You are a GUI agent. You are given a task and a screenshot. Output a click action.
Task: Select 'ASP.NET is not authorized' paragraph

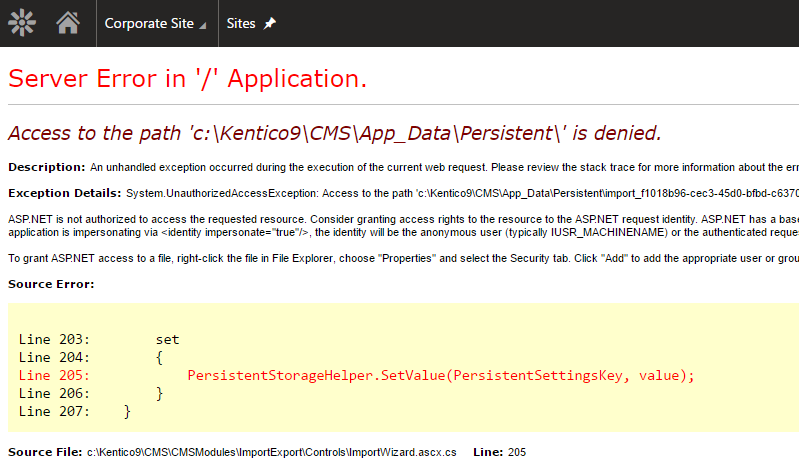(x=404, y=226)
